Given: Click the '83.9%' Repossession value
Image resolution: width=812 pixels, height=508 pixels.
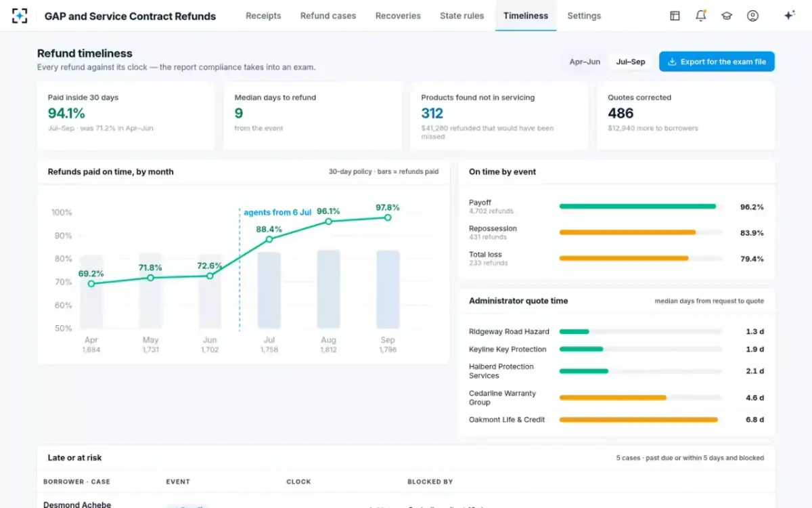Looking at the screenshot, I should [x=752, y=233].
